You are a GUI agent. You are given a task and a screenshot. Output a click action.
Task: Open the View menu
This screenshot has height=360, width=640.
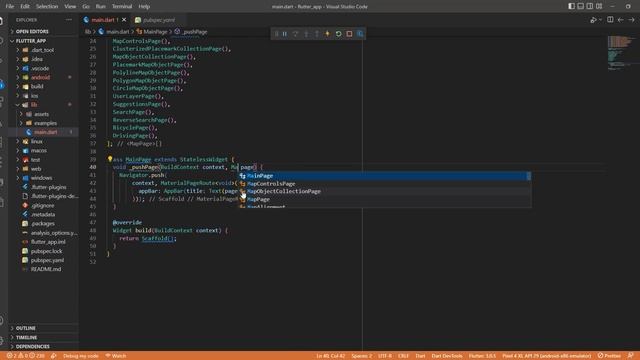pyautogui.click(x=70, y=6)
